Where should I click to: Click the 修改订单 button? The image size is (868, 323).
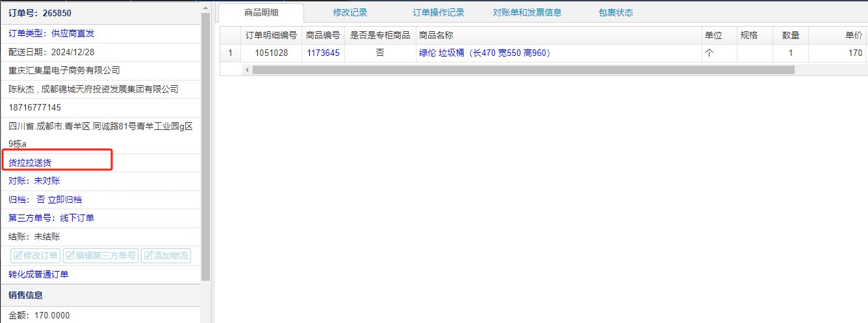[x=36, y=255]
